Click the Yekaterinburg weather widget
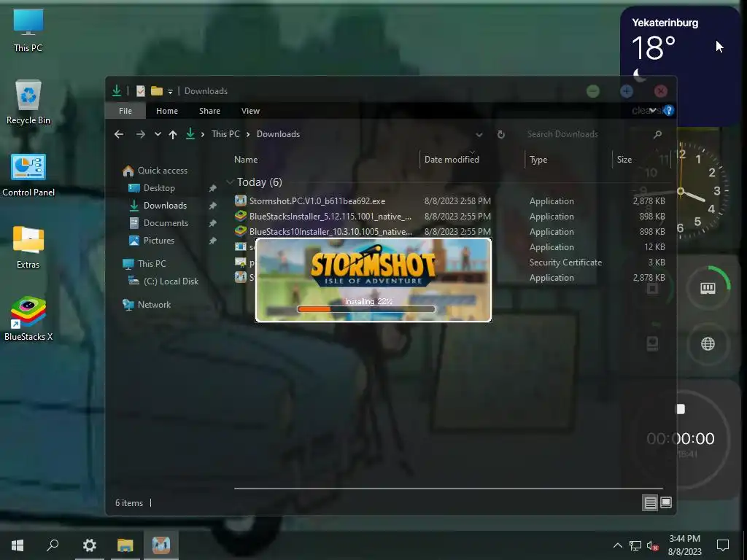 (x=681, y=66)
